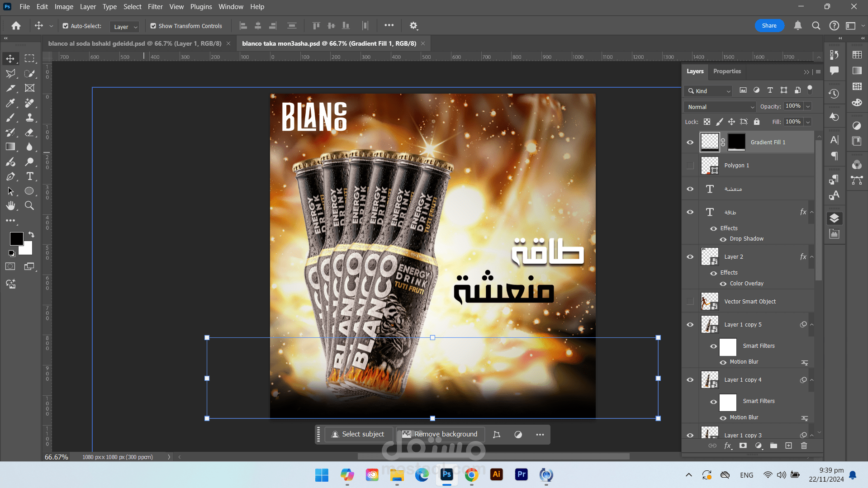This screenshot has width=868, height=488.
Task: Open the Photoshop search icon
Action: coord(816,26)
